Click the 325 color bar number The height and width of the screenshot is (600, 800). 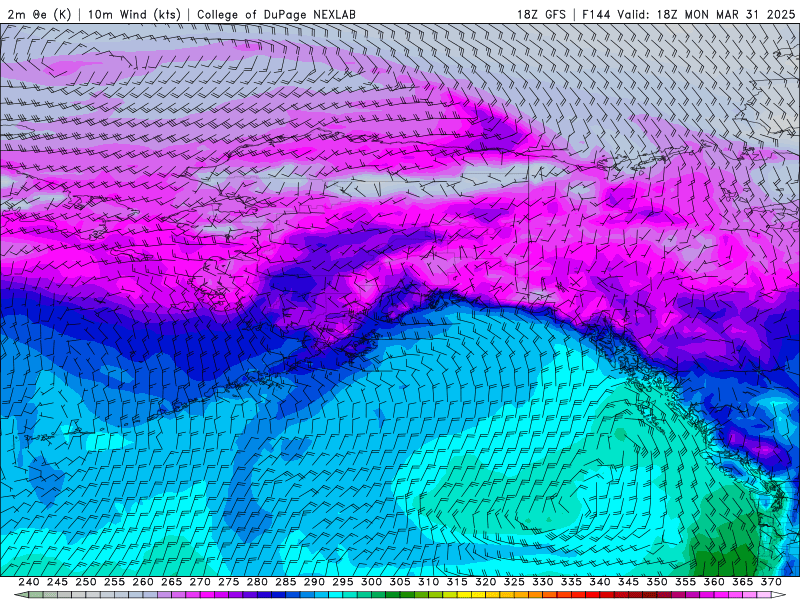tap(514, 582)
